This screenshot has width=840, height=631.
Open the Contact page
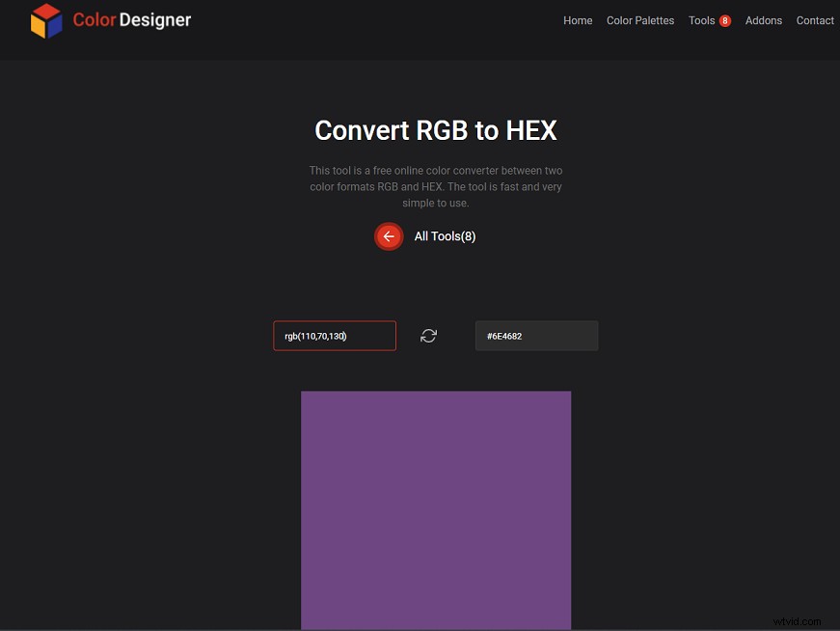click(x=815, y=20)
